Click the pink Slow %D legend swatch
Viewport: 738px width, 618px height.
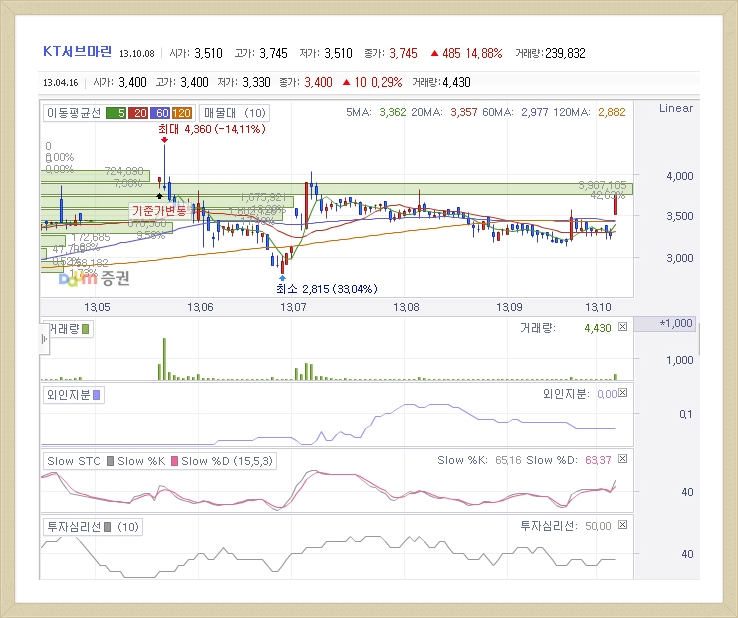pyautogui.click(x=174, y=461)
